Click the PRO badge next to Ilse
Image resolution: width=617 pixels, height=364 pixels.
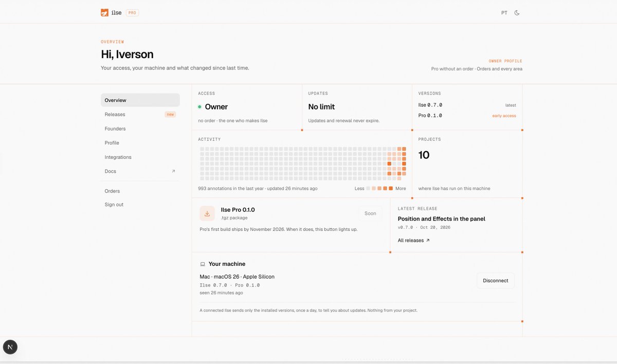point(132,13)
